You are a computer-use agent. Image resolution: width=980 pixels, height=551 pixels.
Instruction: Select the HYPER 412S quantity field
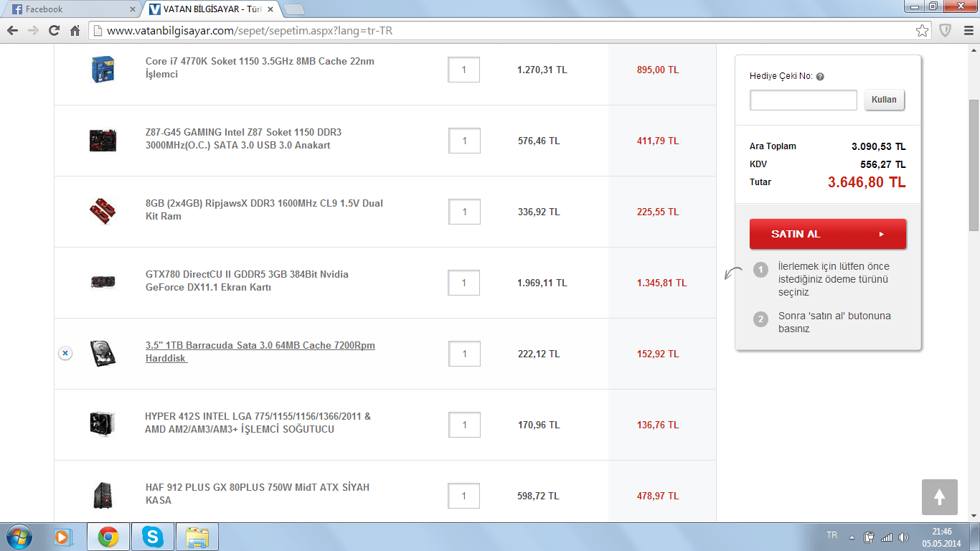point(464,425)
